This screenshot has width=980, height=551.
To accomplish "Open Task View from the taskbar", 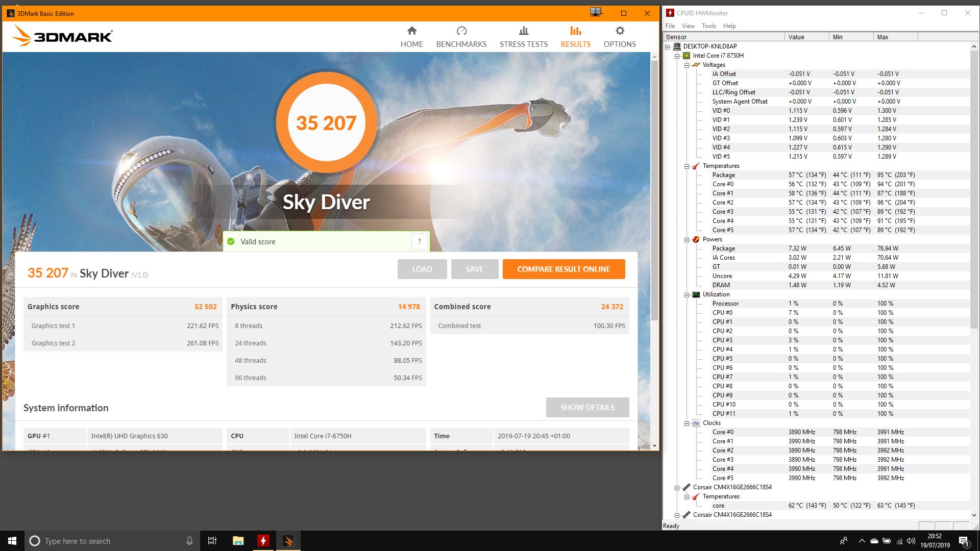I will 212,541.
